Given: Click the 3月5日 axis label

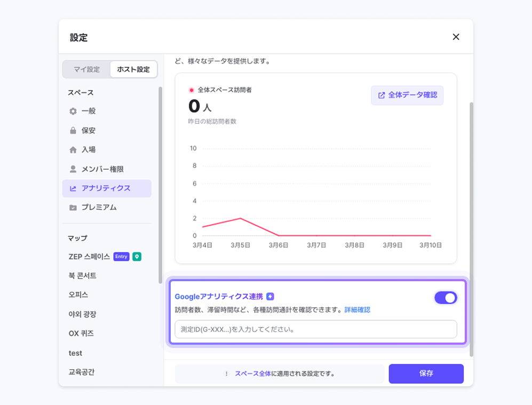Looking at the screenshot, I should click(x=240, y=245).
